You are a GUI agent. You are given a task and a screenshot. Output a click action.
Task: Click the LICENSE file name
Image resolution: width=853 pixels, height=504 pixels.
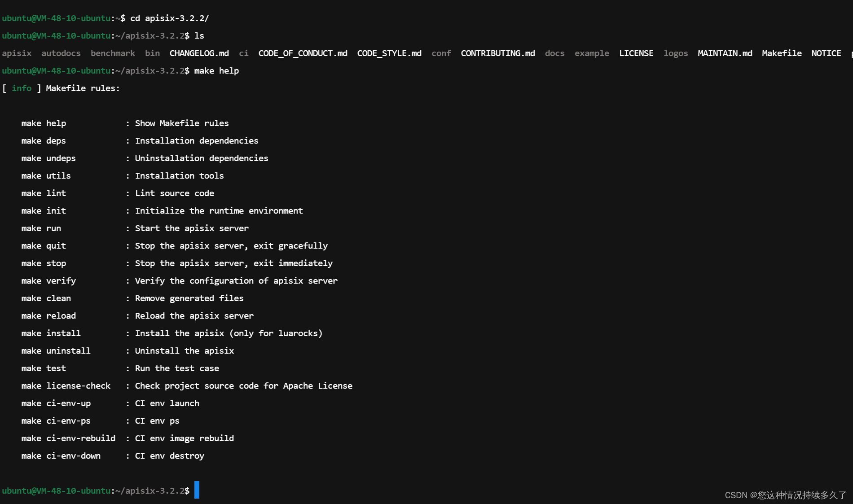[x=636, y=53]
